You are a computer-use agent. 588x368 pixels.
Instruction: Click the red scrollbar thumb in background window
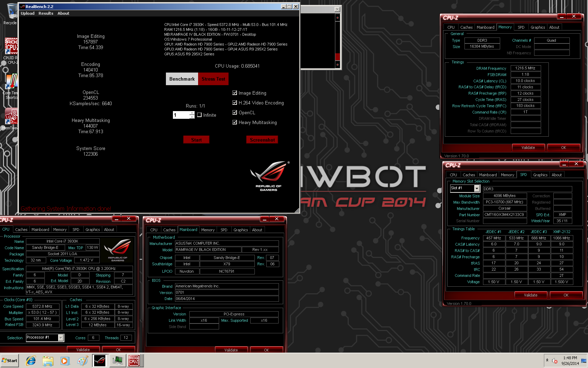[x=337, y=57]
